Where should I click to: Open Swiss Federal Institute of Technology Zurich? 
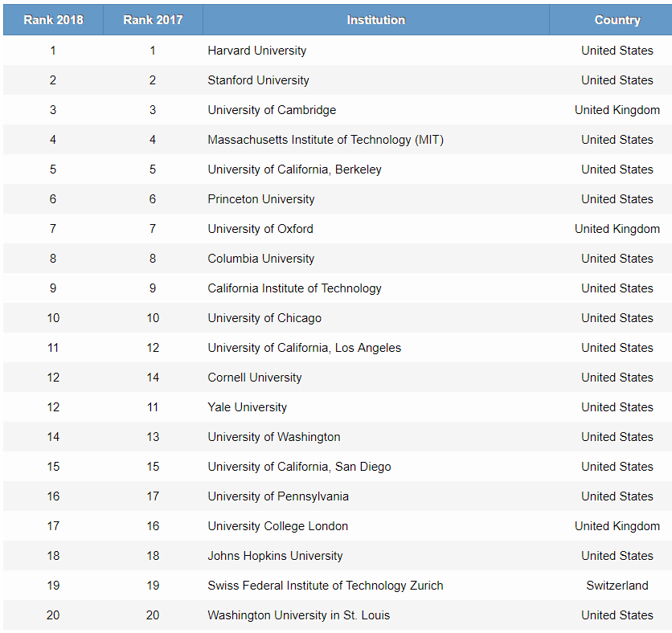pyautogui.click(x=325, y=586)
